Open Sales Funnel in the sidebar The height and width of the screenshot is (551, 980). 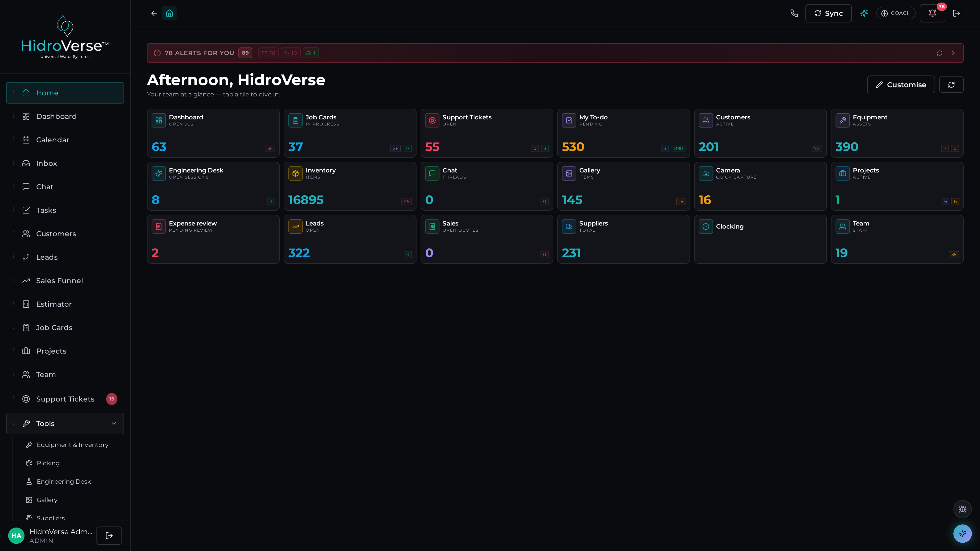pos(65,281)
